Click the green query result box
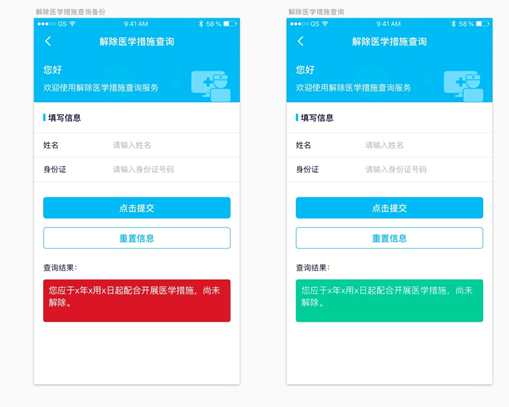Image resolution: width=509 pixels, height=407 pixels. [x=389, y=300]
